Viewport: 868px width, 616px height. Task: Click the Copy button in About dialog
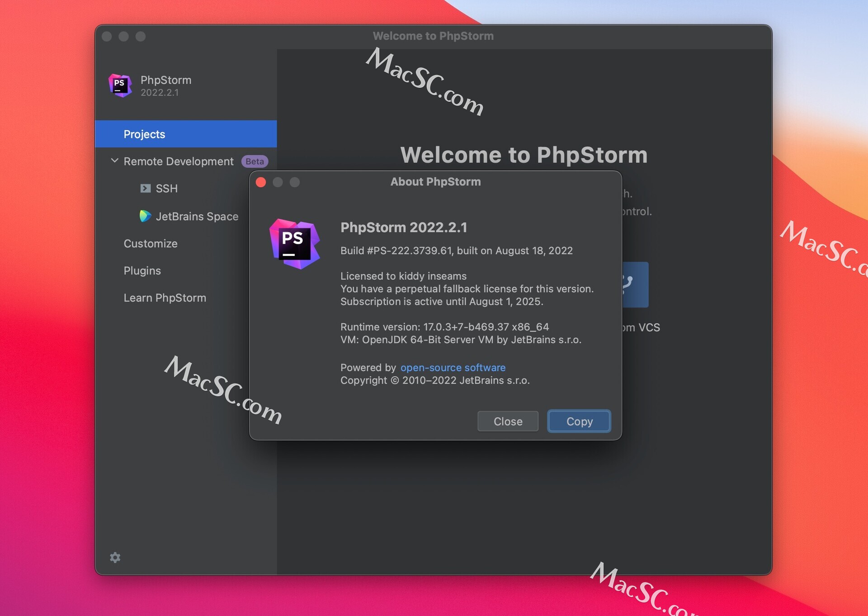pyautogui.click(x=579, y=421)
